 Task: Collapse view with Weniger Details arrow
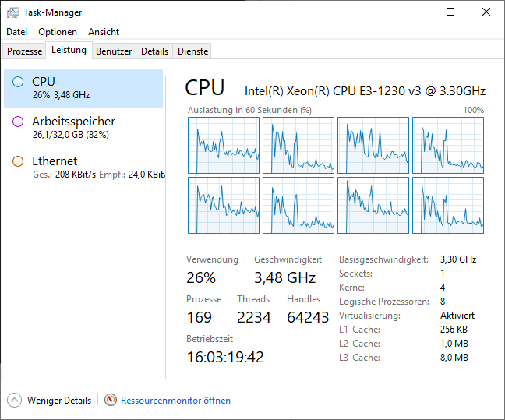click(14, 401)
